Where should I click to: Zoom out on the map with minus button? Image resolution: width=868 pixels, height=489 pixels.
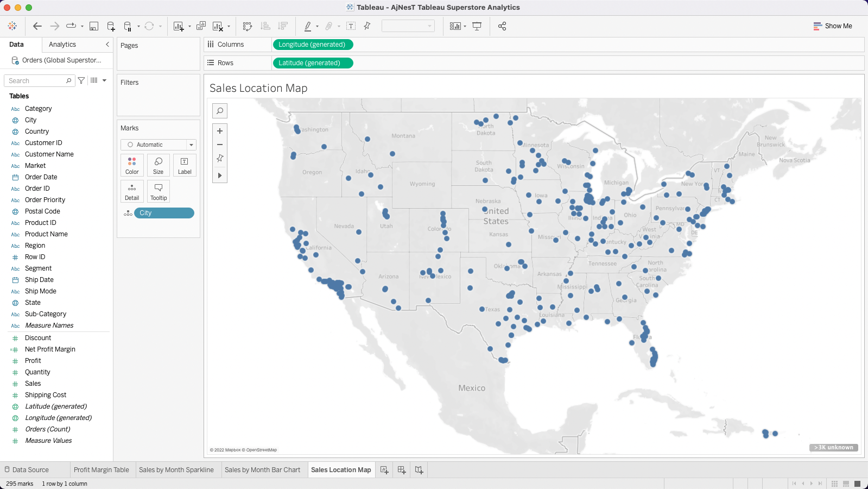coord(220,145)
